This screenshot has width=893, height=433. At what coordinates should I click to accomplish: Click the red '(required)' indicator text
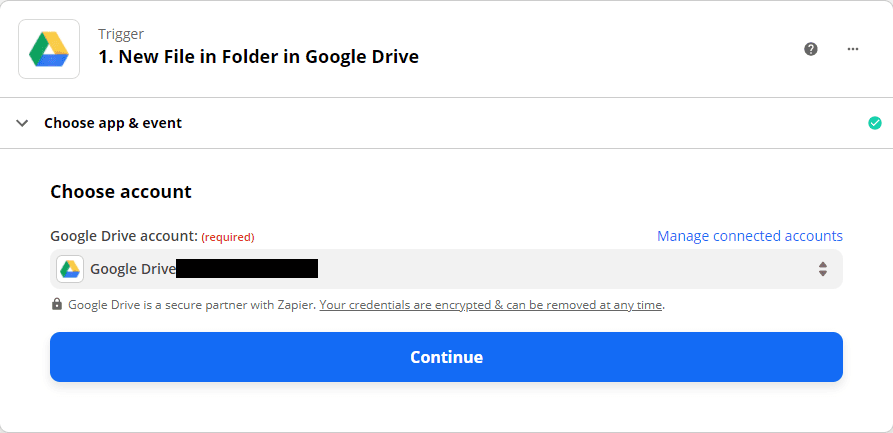point(228,237)
